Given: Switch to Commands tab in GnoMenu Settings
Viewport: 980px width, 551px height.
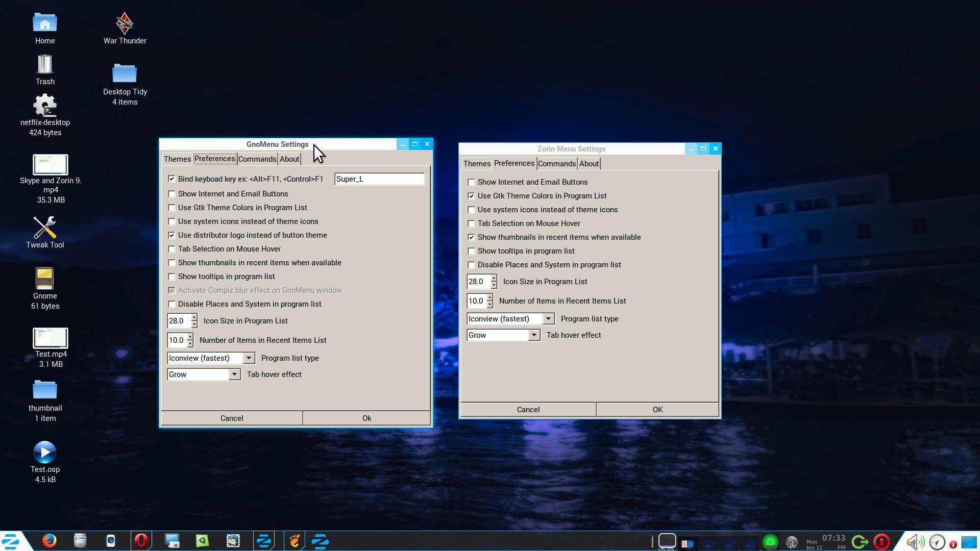Looking at the screenshot, I should coord(257,159).
